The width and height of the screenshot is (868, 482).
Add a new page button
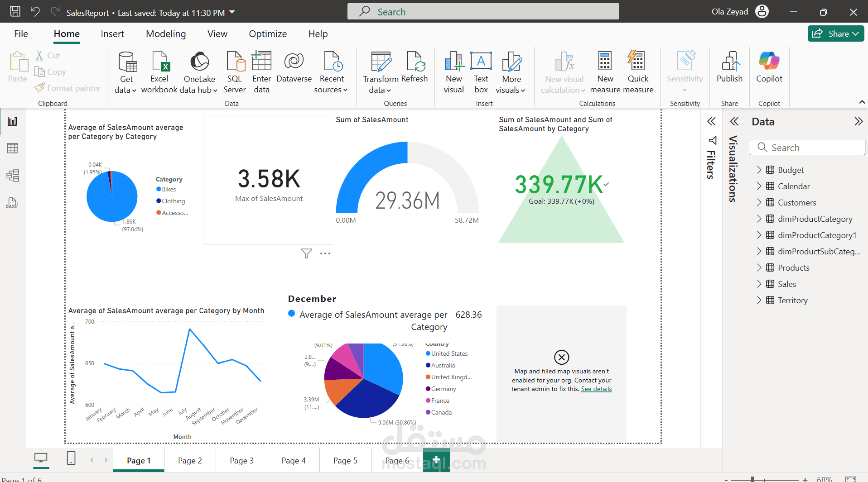(436, 460)
